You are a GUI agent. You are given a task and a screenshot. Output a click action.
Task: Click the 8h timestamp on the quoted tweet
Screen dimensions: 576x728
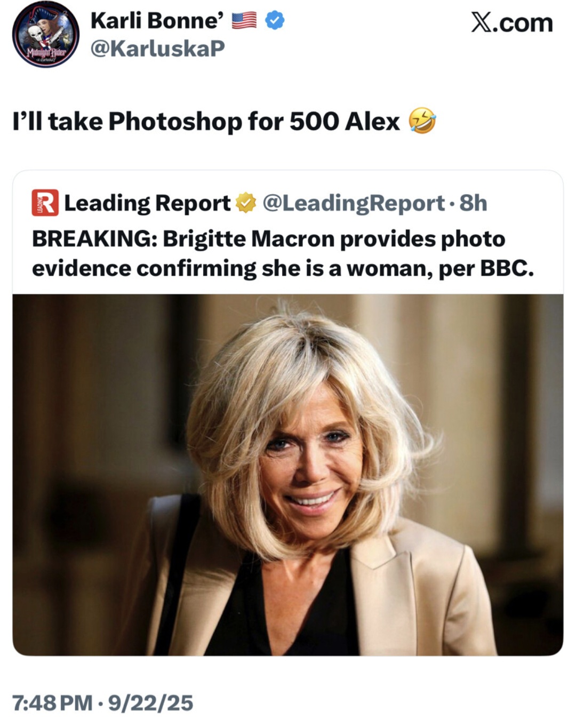(x=473, y=203)
